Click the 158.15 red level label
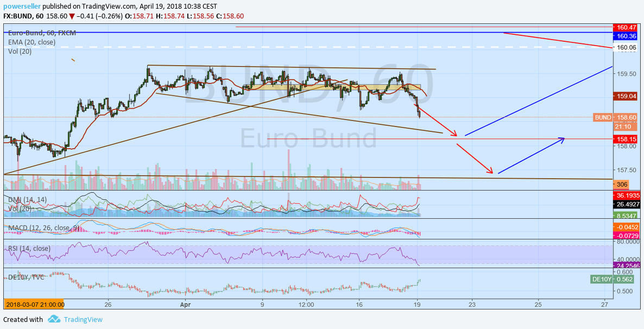The height and width of the screenshot is (329, 644). [x=627, y=139]
